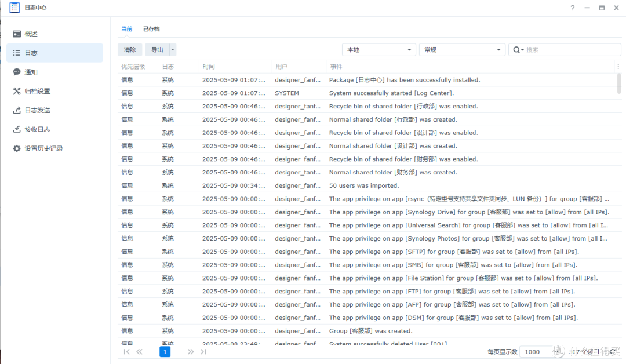This screenshot has width=626, height=364.
Task: Select 'Normal shared folder [行政部] was created' row
Action: tap(370, 119)
